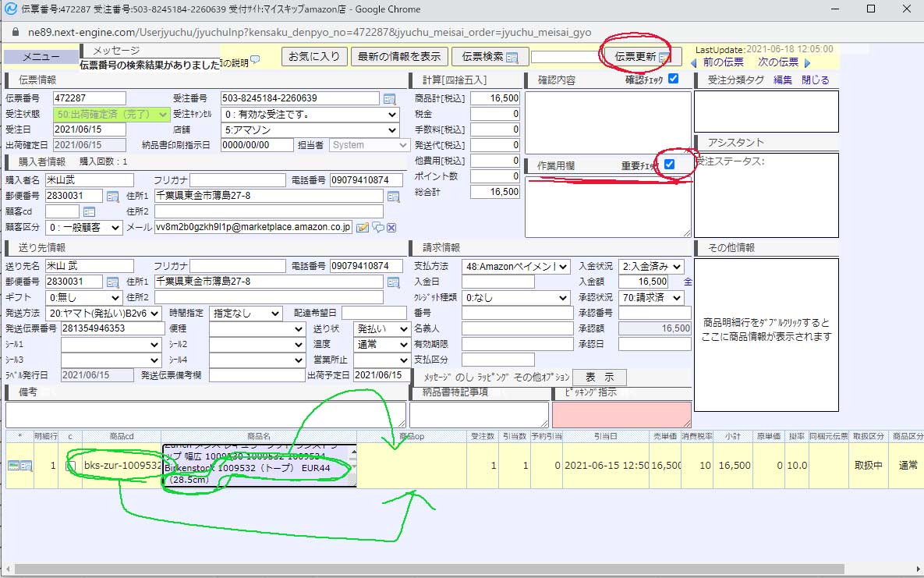The image size is (924, 578).
Task: Click the 出荷予定日 date field
Action: (381, 375)
